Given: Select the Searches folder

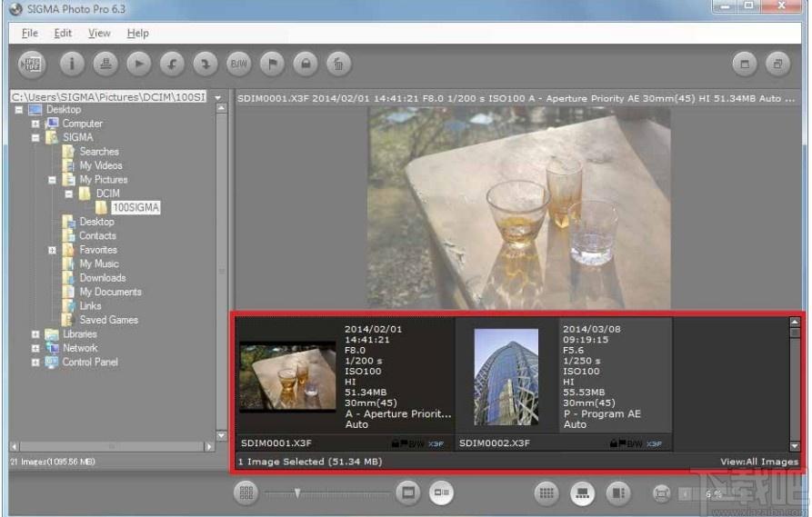Looking at the screenshot, I should [99, 152].
